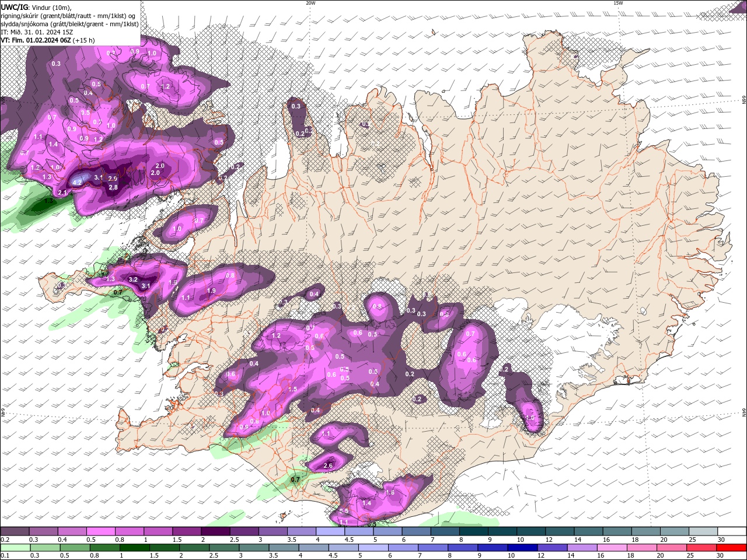The width and height of the screenshot is (747, 560).
Task: Click the 2.9 precipitation value on the map
Action: [x=113, y=178]
